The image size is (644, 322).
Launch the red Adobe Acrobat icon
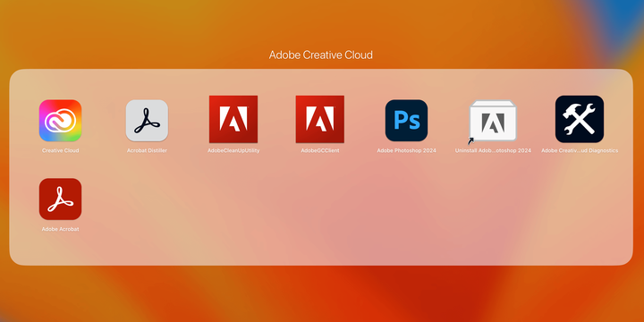[61, 199]
